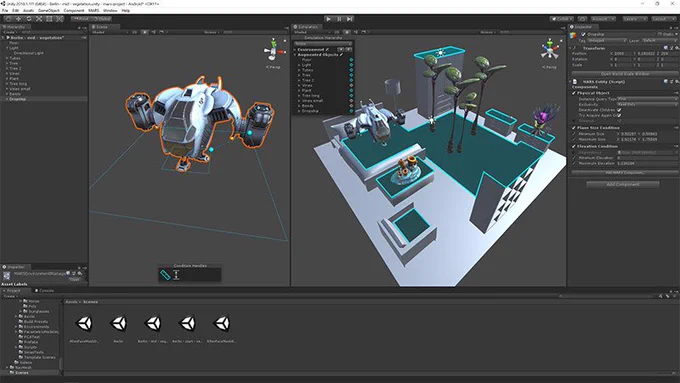This screenshot has height=383, width=680.
Task: Toggle 2D mode in Scene view
Action: [134, 32]
